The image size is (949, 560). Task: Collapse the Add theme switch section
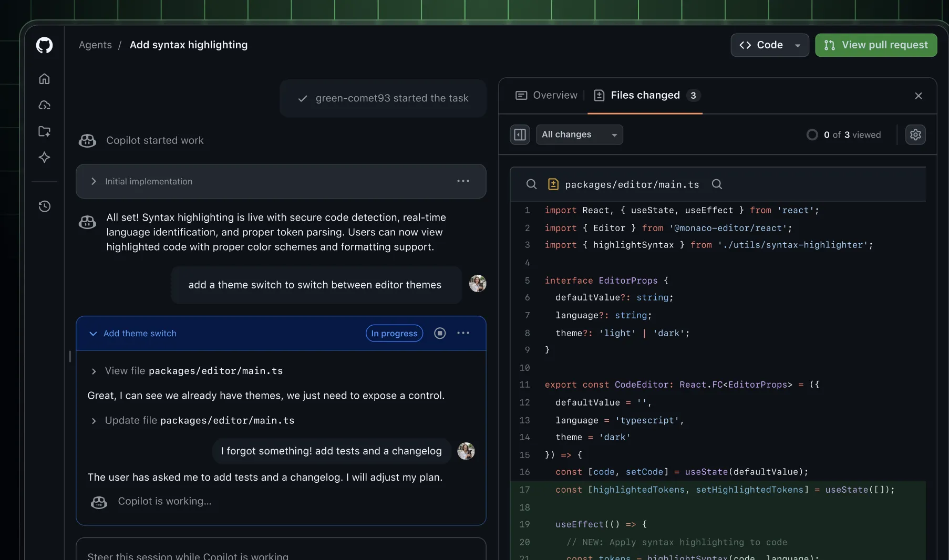click(x=93, y=334)
